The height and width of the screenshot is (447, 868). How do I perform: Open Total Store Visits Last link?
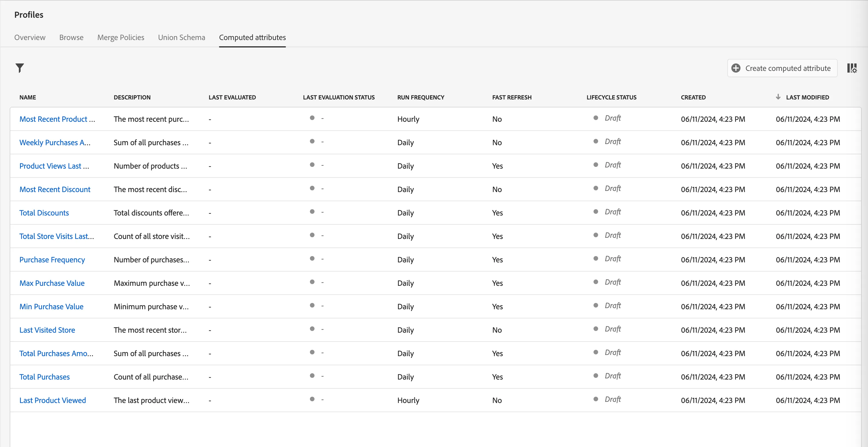[x=57, y=236]
